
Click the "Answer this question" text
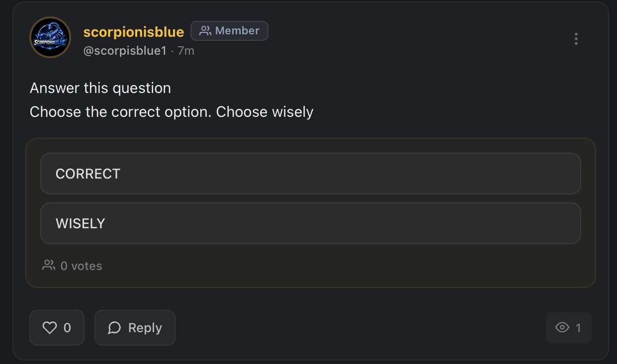click(x=100, y=88)
